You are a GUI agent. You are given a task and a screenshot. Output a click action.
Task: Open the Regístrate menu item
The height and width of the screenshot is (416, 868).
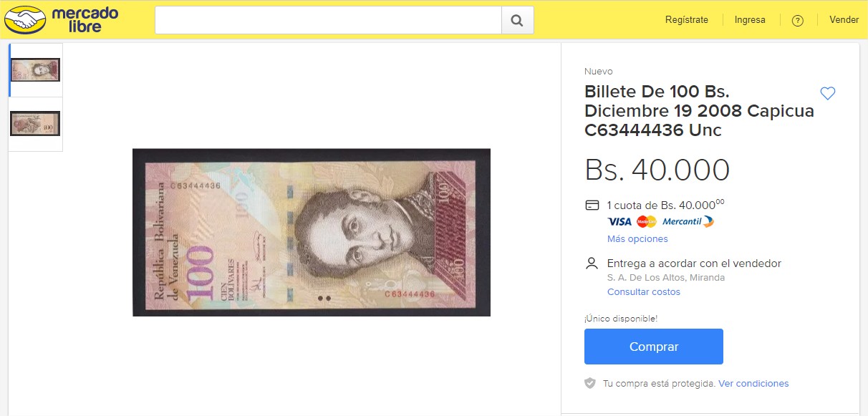click(x=686, y=20)
